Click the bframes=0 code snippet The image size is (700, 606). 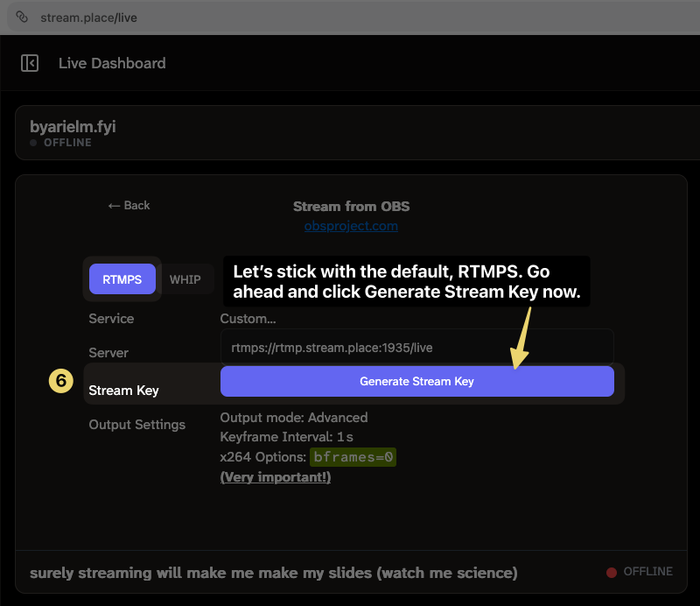[x=353, y=457]
